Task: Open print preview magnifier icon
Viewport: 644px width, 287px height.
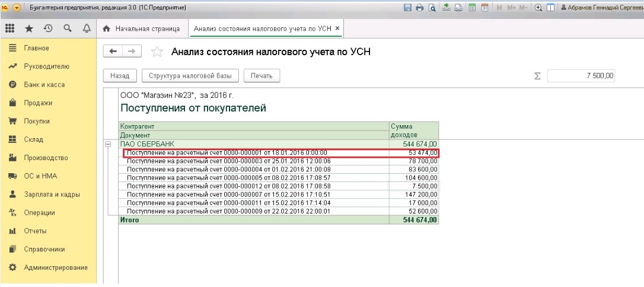Action: click(x=432, y=7)
